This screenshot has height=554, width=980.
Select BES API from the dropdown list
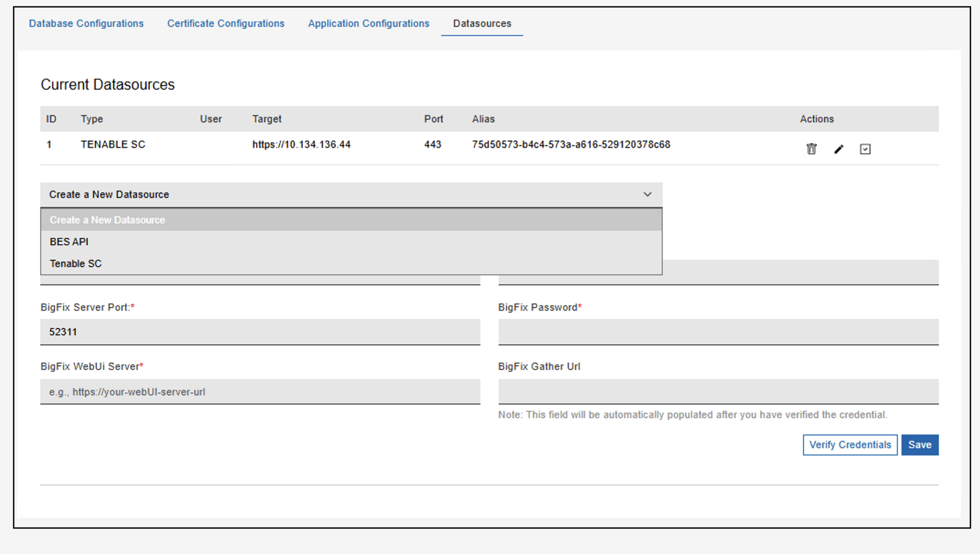click(x=69, y=242)
